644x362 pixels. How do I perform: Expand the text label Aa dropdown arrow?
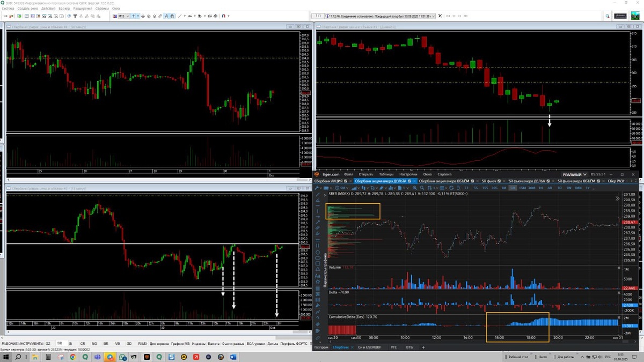tap(195, 16)
